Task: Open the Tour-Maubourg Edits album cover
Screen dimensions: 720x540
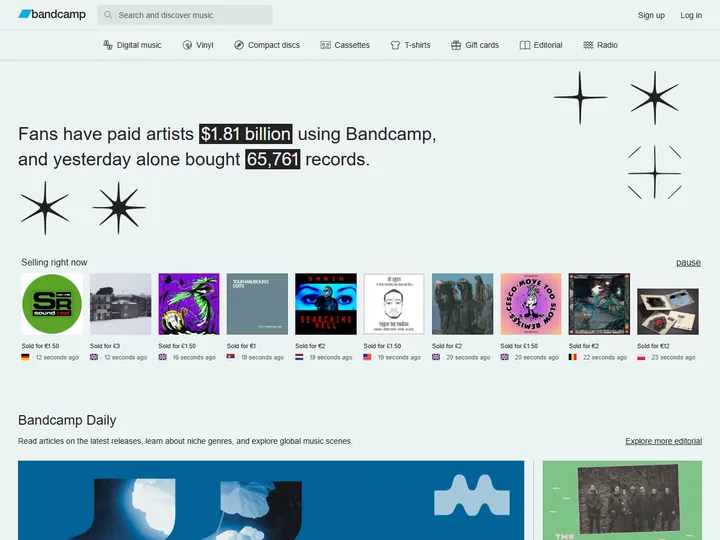Action: (x=257, y=304)
